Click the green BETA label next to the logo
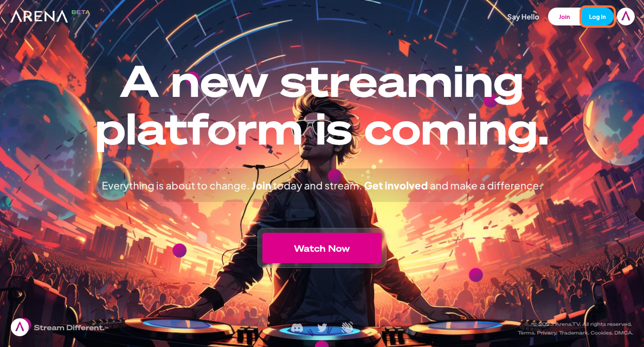644x347 pixels. [80, 12]
